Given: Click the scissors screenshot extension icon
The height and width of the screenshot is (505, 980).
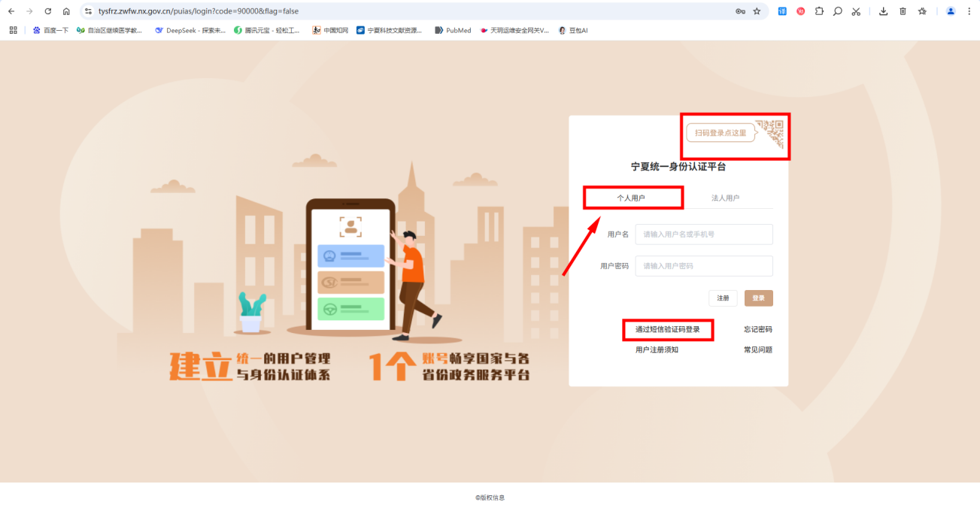Looking at the screenshot, I should point(856,11).
